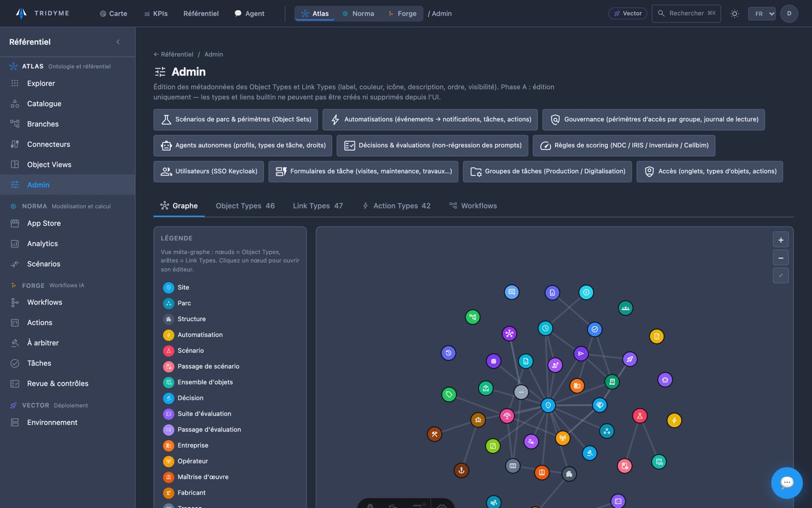
Task: Collapse the Référentiel sidebar chevron
Action: [118, 42]
